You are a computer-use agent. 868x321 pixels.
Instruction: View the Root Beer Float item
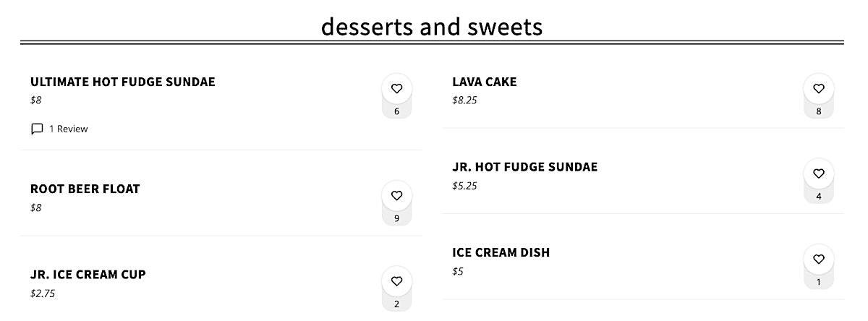pyautogui.click(x=85, y=189)
